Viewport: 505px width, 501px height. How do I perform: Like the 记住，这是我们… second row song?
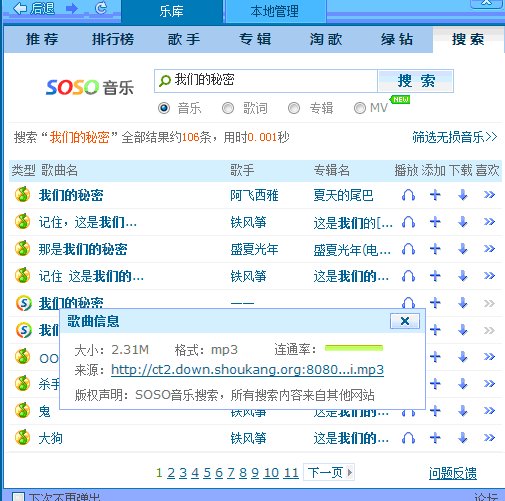click(x=489, y=222)
